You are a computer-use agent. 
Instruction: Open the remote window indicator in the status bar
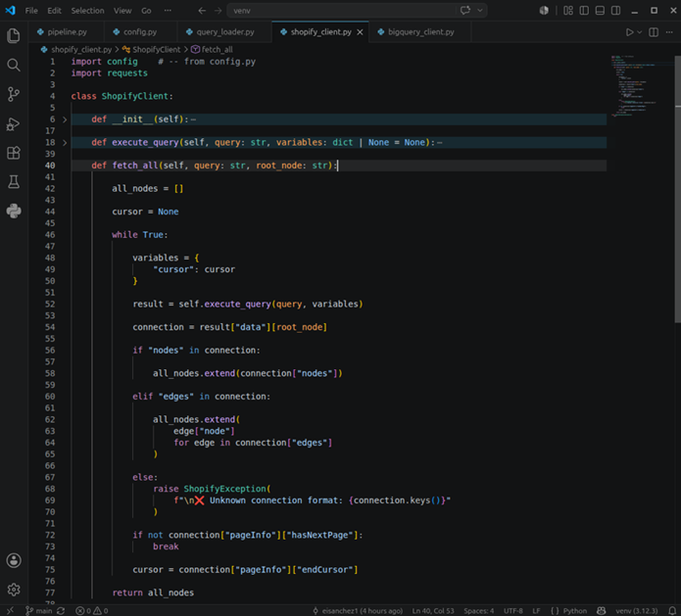10,611
